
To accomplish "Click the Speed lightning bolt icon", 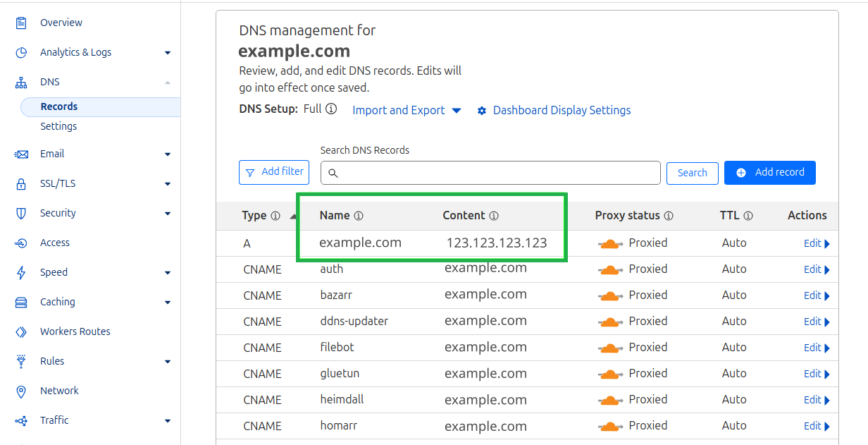I will point(21,273).
